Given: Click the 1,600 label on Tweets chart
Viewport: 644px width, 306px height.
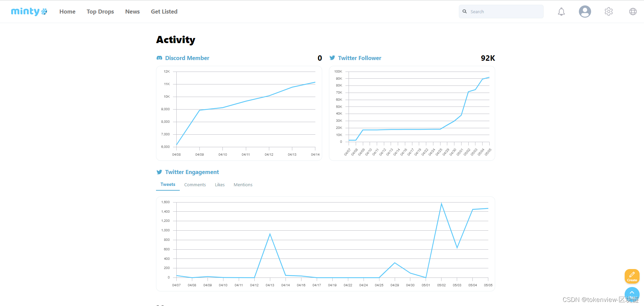Looking at the screenshot, I should [165, 202].
